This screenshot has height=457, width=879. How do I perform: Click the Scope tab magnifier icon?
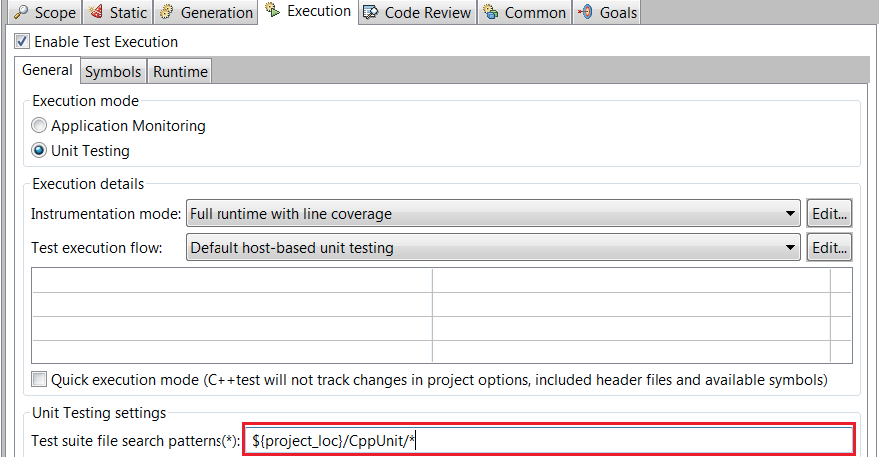coord(21,12)
